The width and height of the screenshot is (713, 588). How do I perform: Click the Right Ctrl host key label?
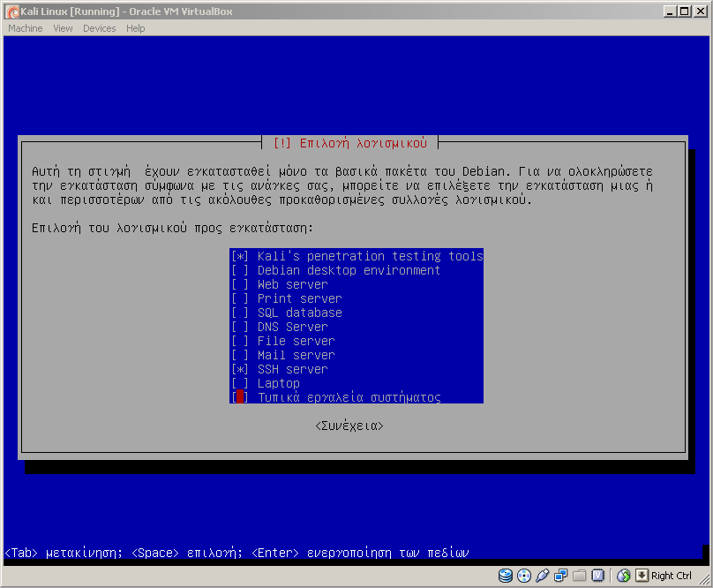pos(672,576)
